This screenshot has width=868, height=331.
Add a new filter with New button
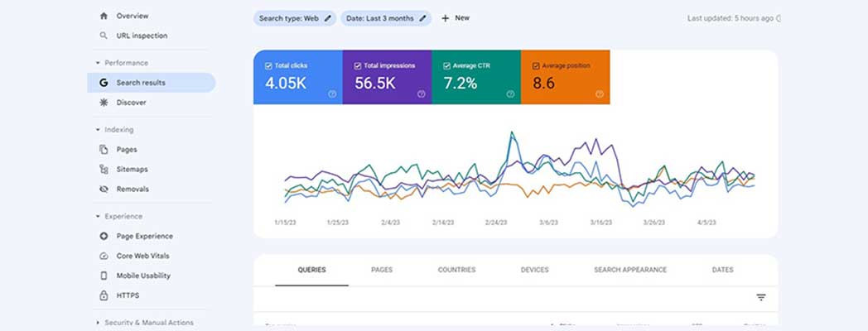click(455, 18)
